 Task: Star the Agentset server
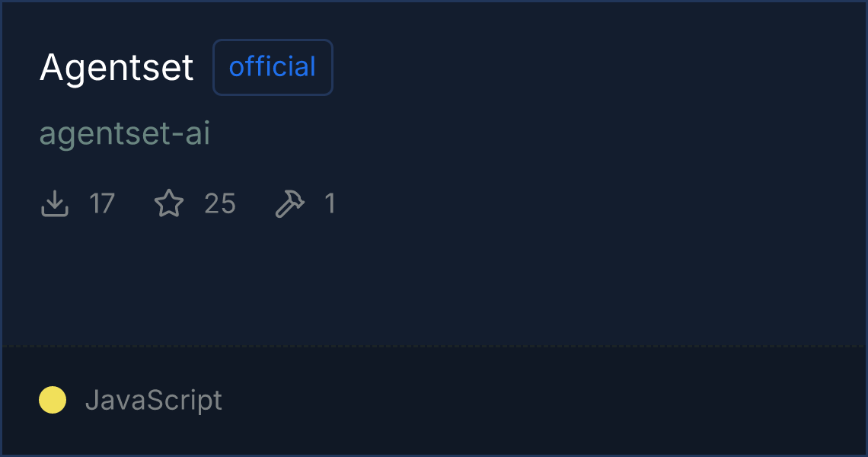click(169, 204)
